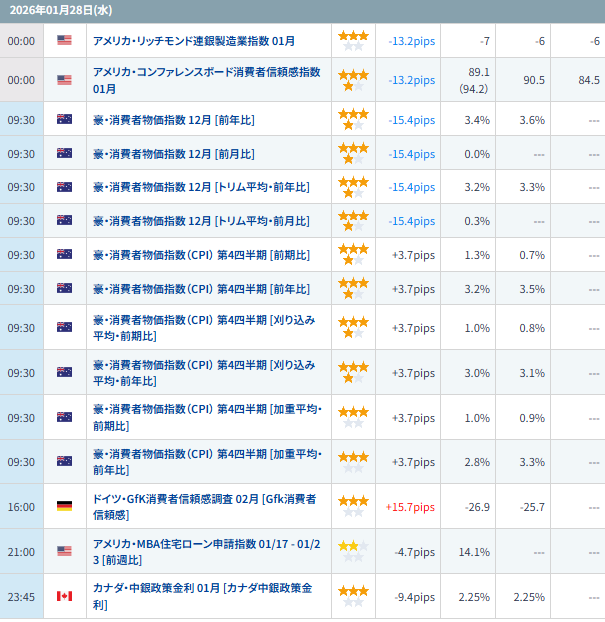This screenshot has height=622, width=605.
Task: Click the star rating in the GfK consumer confidence row
Action: coord(352,506)
